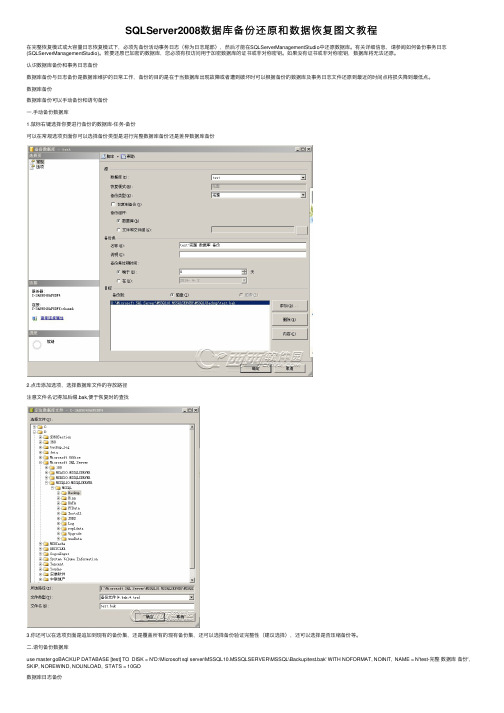
Task: Click the Log folder icon in file tree
Action: coord(64,523)
